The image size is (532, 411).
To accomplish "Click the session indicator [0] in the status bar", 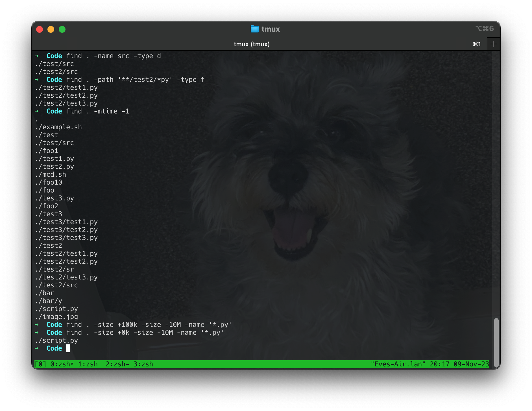I will tap(40, 364).
